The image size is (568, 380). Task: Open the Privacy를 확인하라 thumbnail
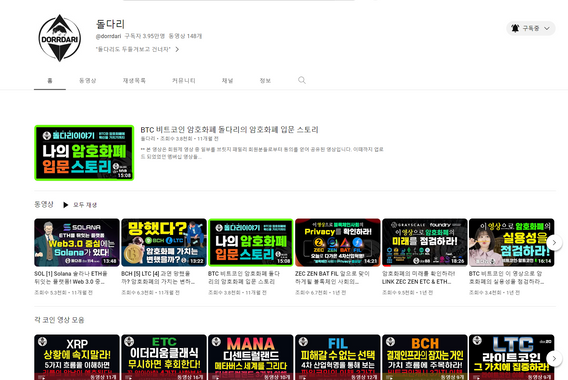[338, 242]
